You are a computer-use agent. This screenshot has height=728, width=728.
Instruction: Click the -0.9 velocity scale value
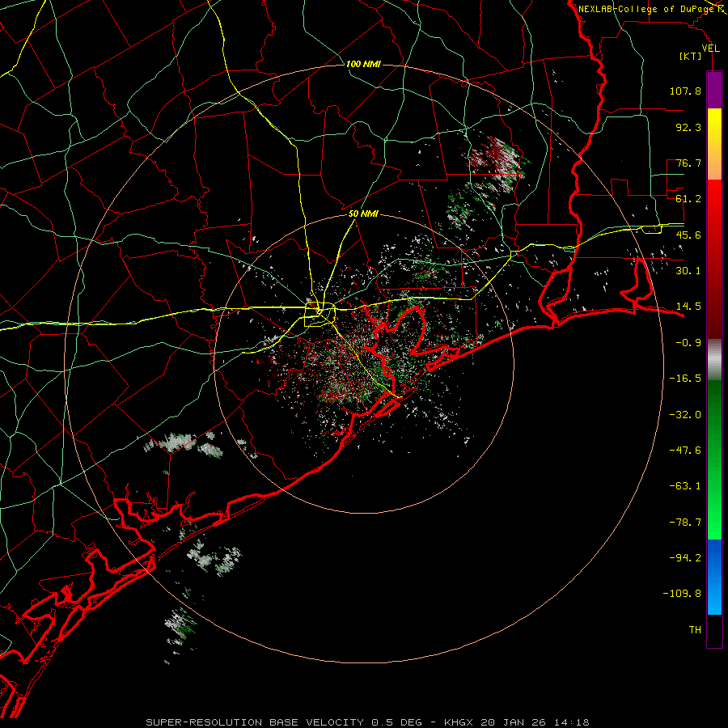pyautogui.click(x=688, y=343)
